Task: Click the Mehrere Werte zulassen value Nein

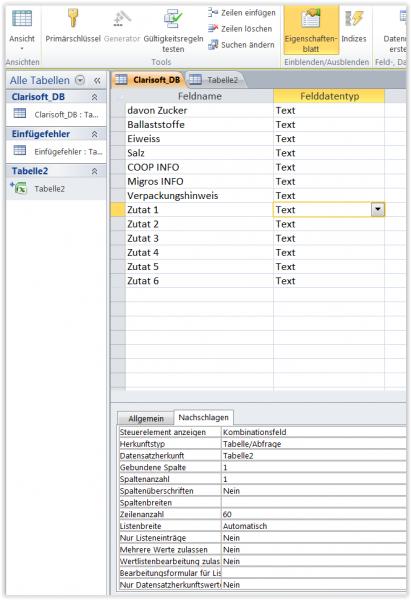Action: tap(313, 549)
